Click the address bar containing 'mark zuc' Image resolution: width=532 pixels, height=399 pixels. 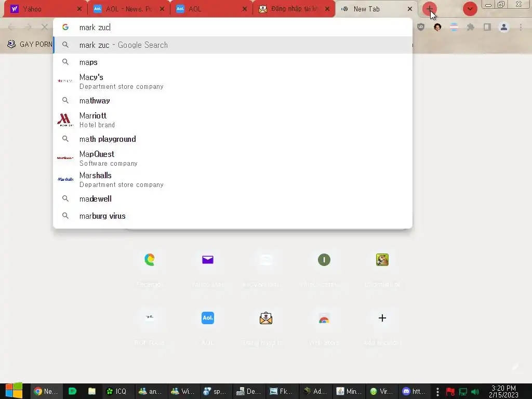pos(233,28)
